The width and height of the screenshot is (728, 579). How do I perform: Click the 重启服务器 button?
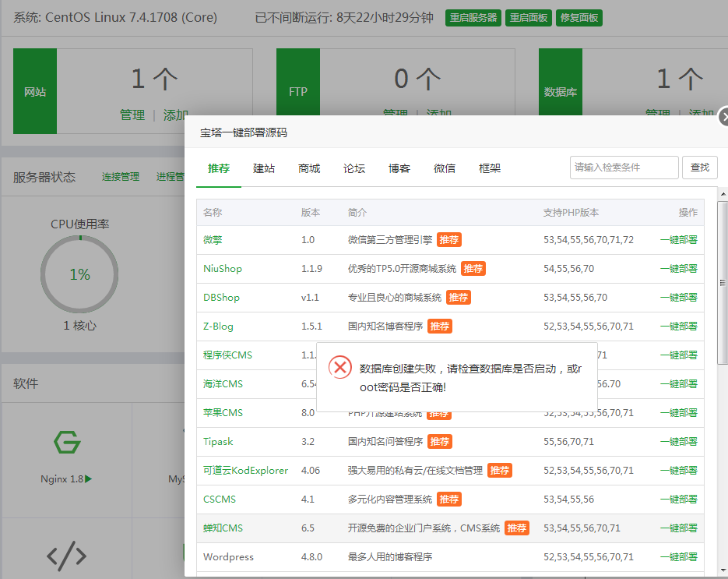pyautogui.click(x=473, y=17)
